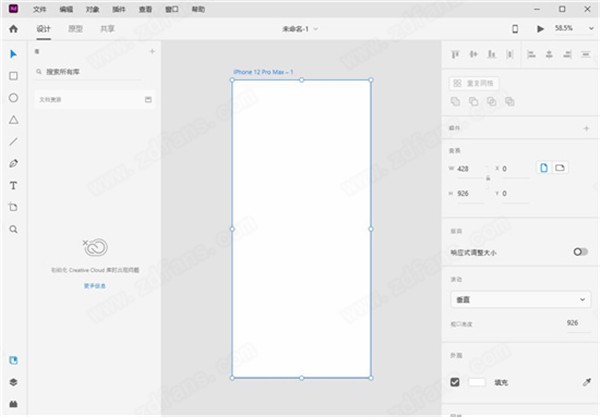Toggle the responsive resize switch
Screen dimensions: 600x417
(580, 252)
